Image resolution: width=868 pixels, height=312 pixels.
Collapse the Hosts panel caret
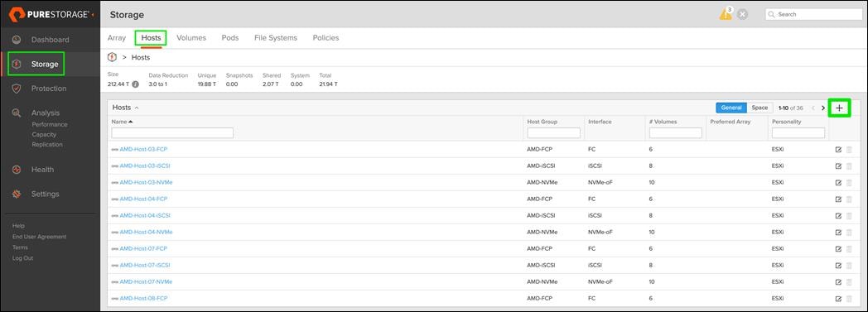[x=137, y=108]
